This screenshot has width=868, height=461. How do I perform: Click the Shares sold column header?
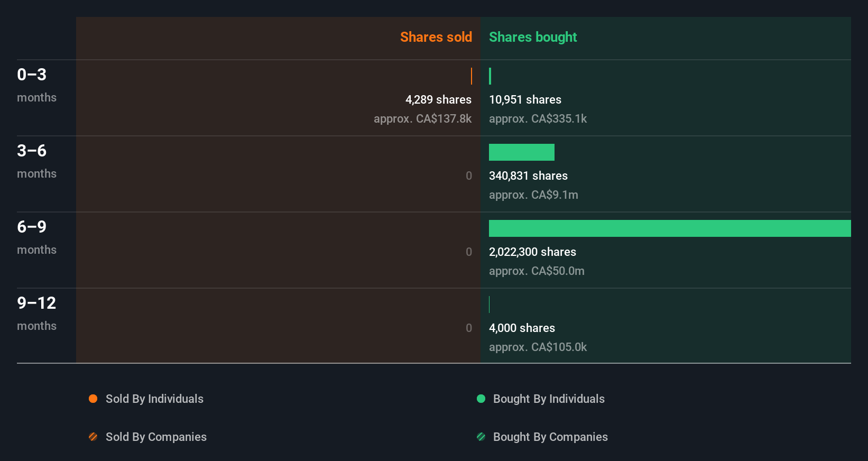click(x=436, y=37)
